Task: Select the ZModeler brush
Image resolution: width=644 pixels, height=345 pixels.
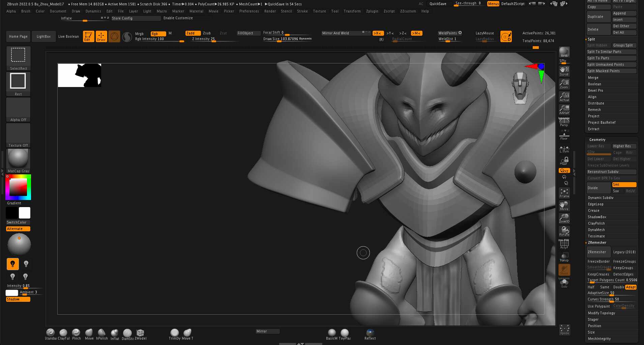Action: coord(140,334)
